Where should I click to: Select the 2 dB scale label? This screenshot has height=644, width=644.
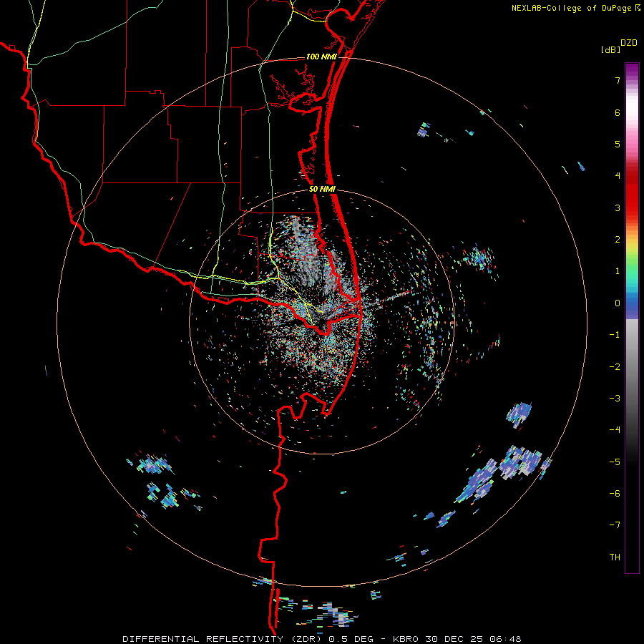point(618,240)
